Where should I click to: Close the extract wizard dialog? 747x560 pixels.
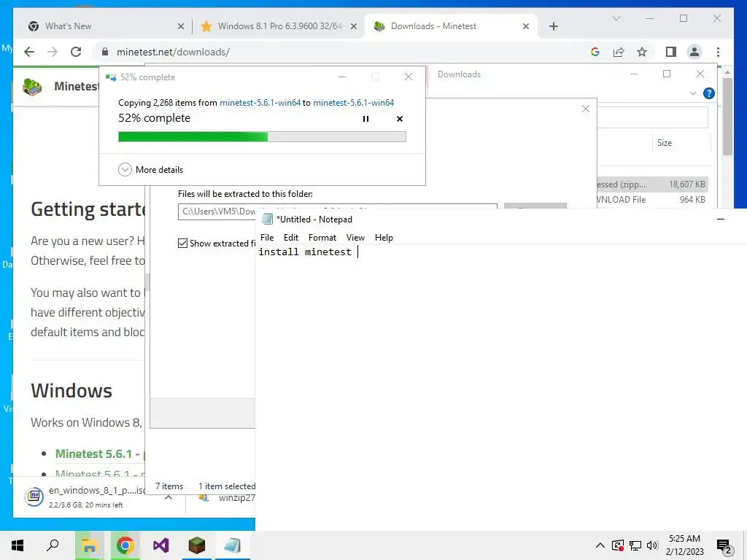[586, 109]
